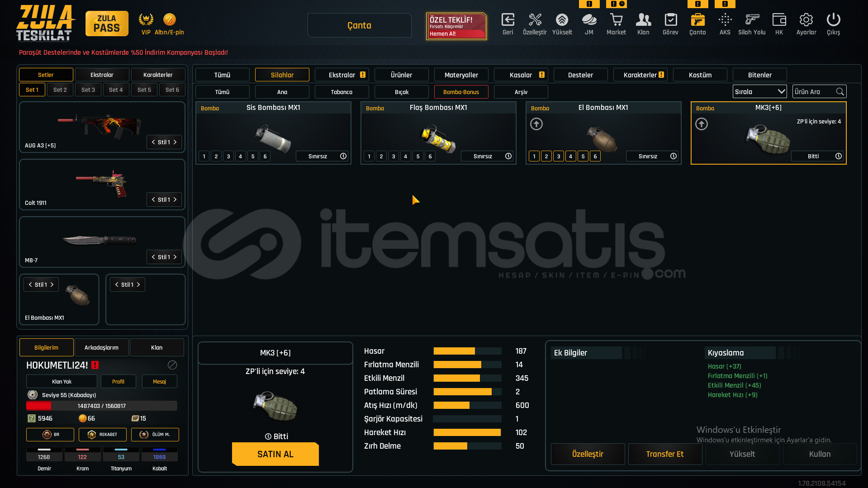The image size is (868, 488).
Task: Toggle set slot 1 on Sis Bombası MX1
Action: 204,156
